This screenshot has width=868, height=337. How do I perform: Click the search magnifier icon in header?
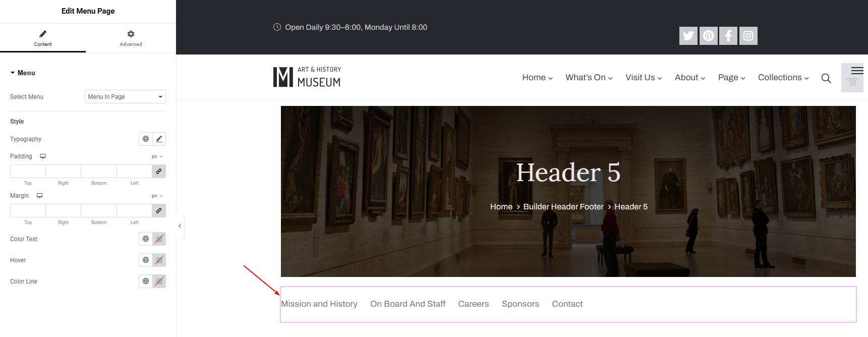(826, 78)
